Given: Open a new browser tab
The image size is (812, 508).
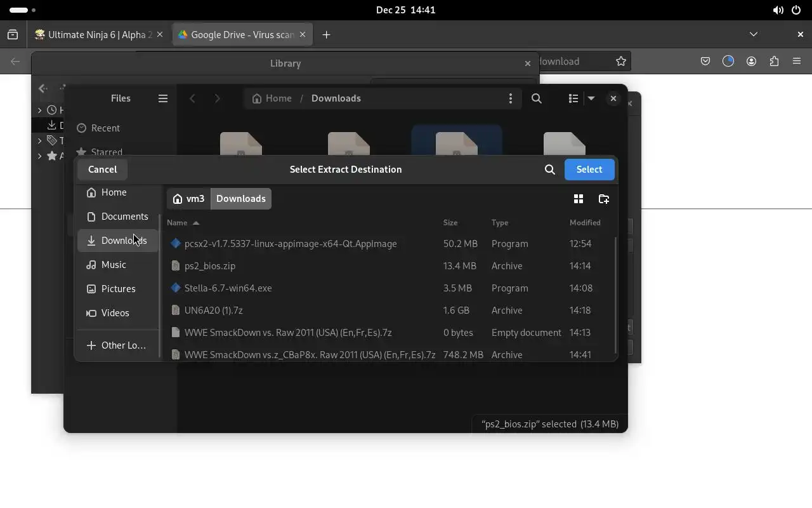Looking at the screenshot, I should [326, 35].
